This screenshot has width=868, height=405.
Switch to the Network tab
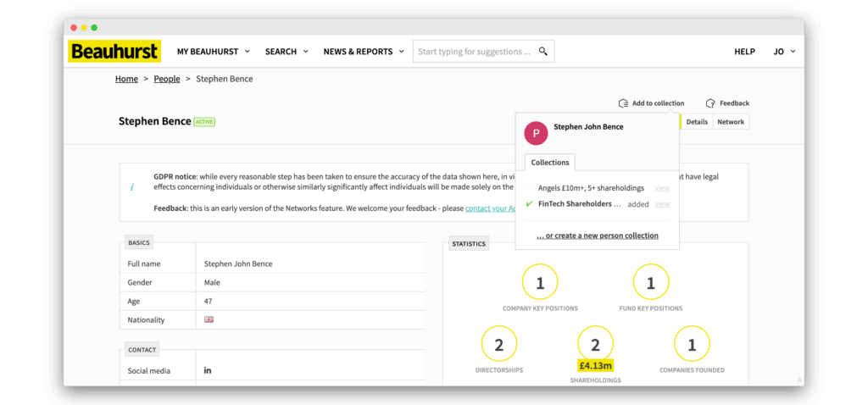(731, 122)
